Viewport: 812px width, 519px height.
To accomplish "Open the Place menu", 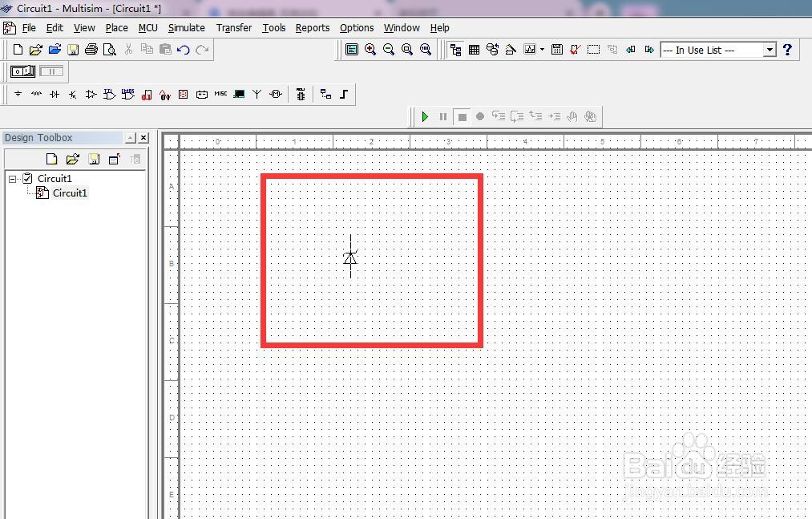I will 116,28.
